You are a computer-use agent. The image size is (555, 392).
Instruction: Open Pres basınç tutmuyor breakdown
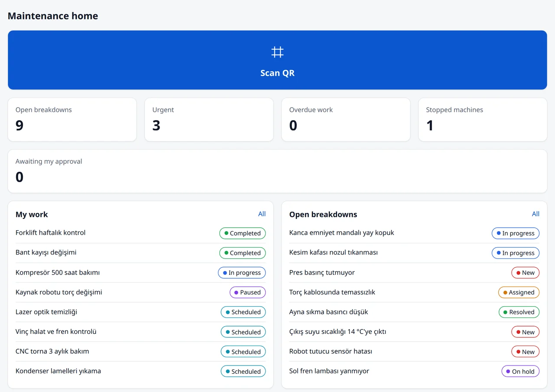pos(414,272)
